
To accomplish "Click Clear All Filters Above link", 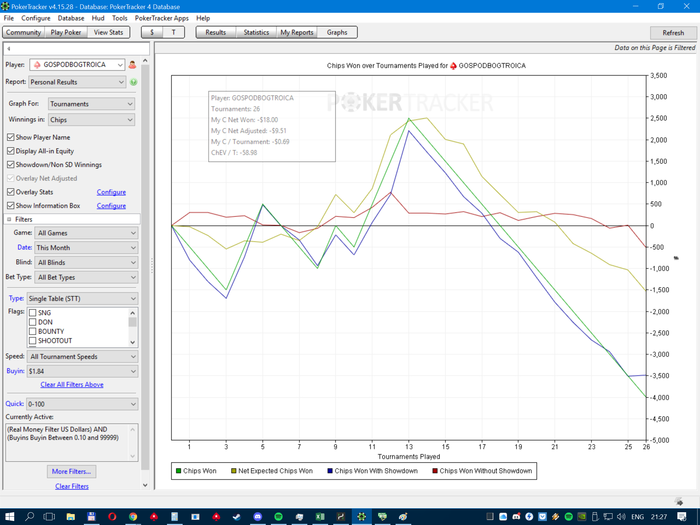I will [72, 384].
